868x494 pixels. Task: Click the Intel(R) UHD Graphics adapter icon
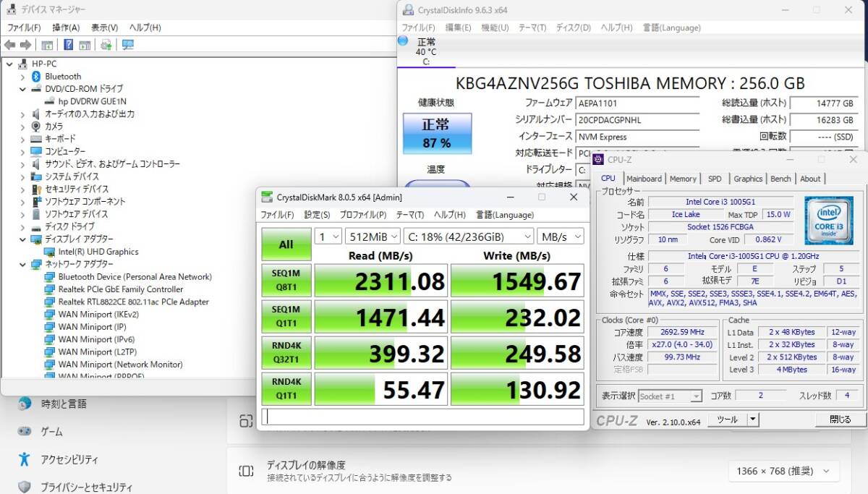[x=50, y=252]
